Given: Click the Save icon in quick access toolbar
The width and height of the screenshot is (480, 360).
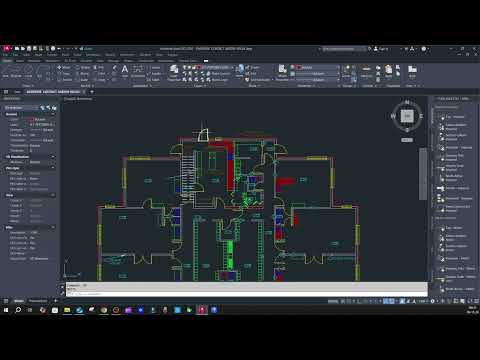Looking at the screenshot, I should click(29, 49).
